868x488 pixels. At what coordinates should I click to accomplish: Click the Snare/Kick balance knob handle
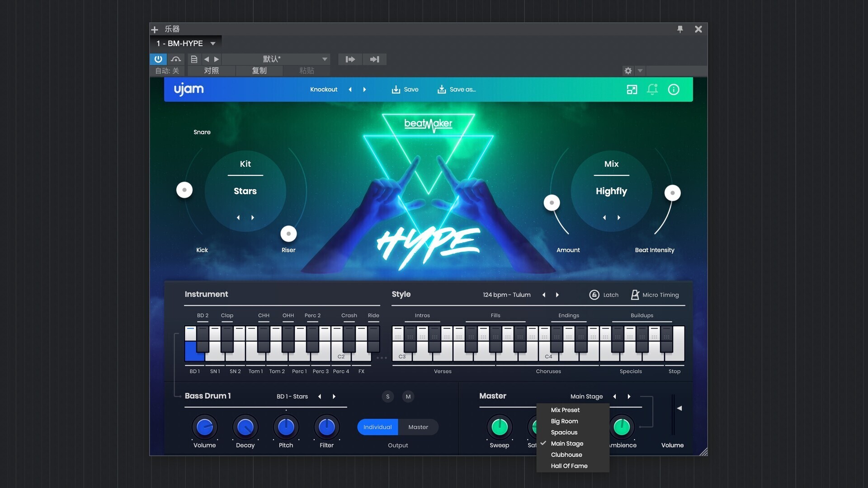pyautogui.click(x=184, y=190)
